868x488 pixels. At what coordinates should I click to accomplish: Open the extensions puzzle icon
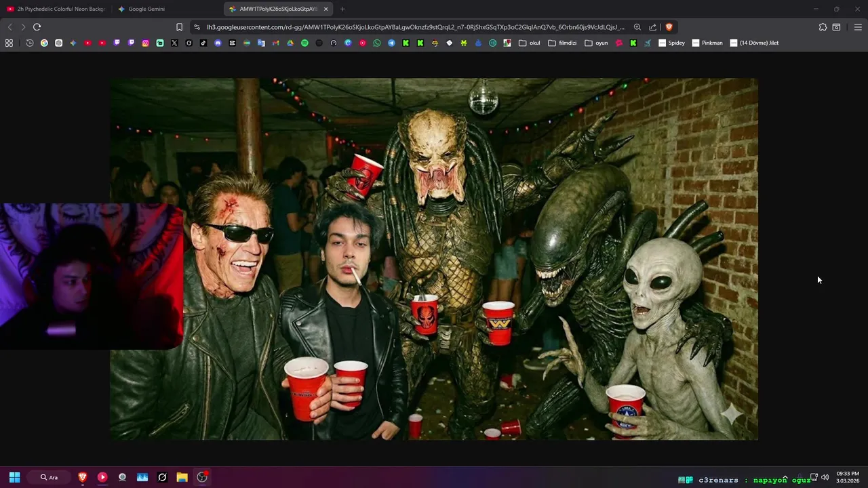pos(823,27)
